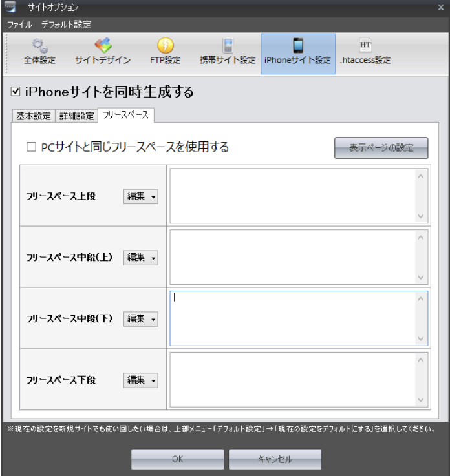Toggle iPhoneサイトを同時生成する checkbox

[16, 92]
